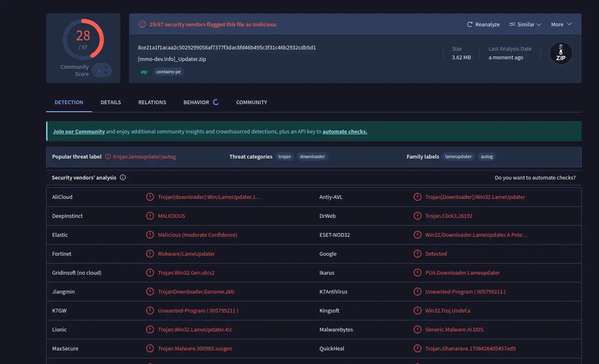This screenshot has width=599, height=364.
Task: Vote up on the Community Score
Action: (x=106, y=67)
